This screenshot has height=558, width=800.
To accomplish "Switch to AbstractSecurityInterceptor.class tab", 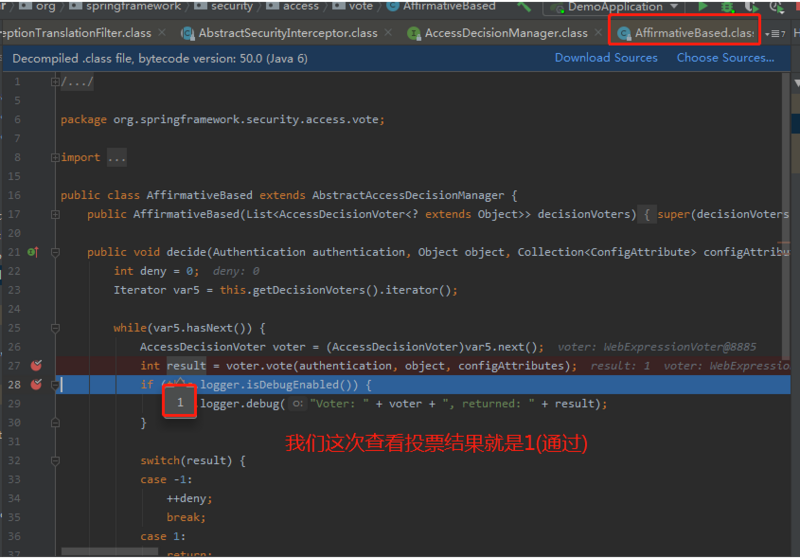I will tap(288, 33).
